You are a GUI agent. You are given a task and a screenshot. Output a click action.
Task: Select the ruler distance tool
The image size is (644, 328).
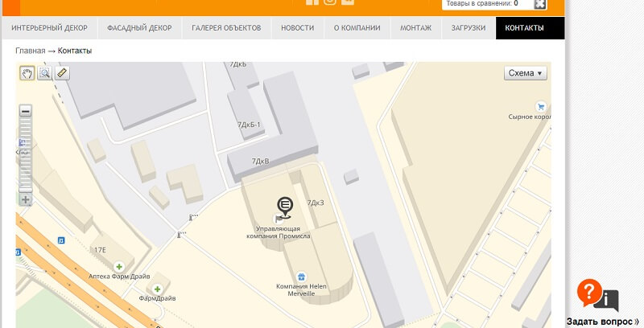[x=62, y=73]
